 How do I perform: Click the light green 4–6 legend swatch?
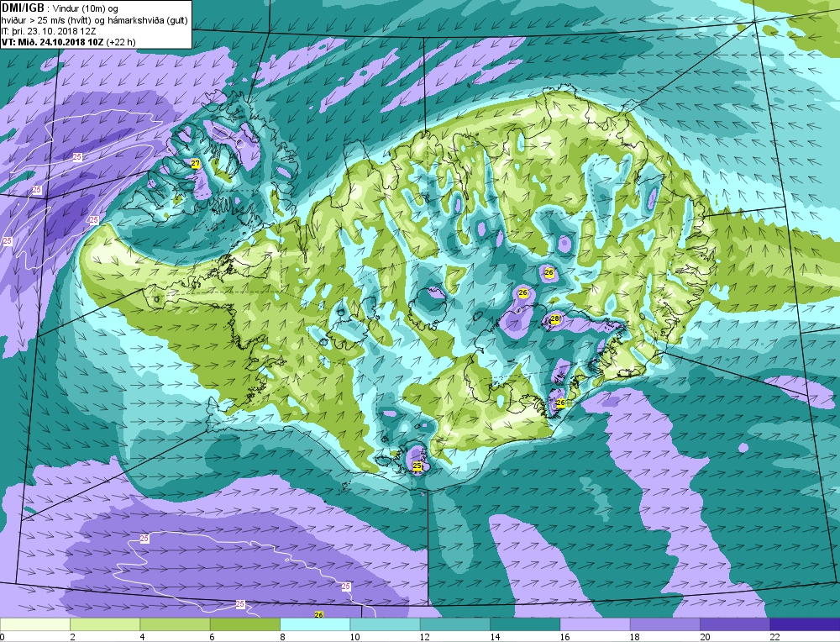[176, 624]
